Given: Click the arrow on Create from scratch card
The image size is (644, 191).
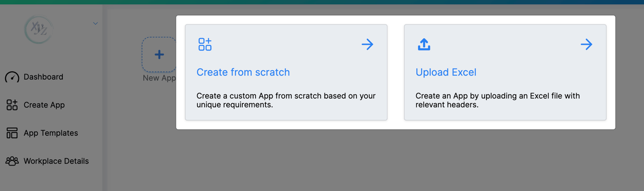Looking at the screenshot, I should pyautogui.click(x=367, y=44).
